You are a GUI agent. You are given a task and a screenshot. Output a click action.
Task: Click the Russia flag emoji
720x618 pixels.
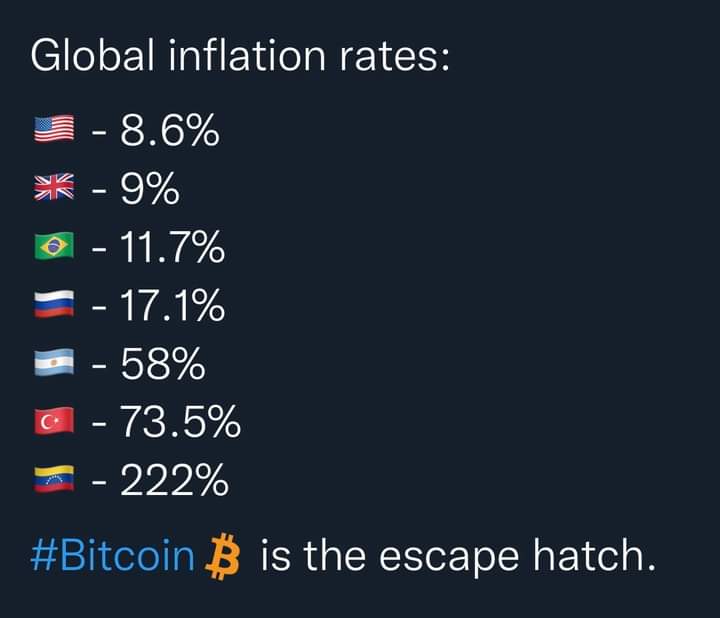pos(54,304)
